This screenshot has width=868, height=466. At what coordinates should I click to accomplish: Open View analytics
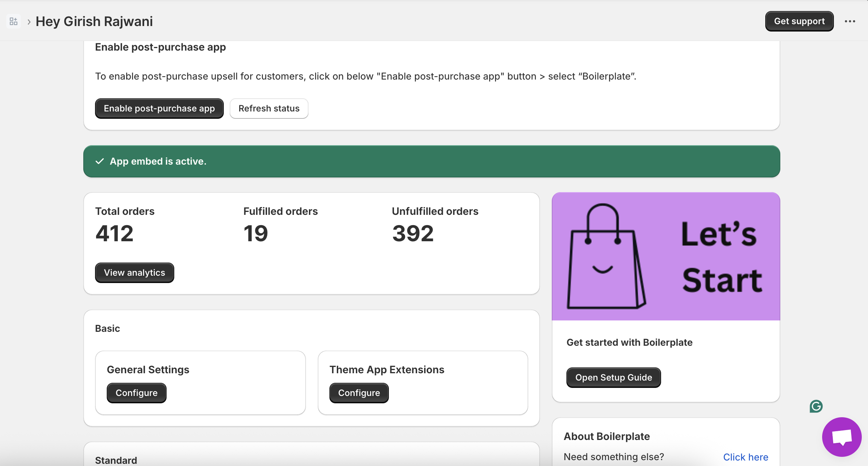click(134, 273)
